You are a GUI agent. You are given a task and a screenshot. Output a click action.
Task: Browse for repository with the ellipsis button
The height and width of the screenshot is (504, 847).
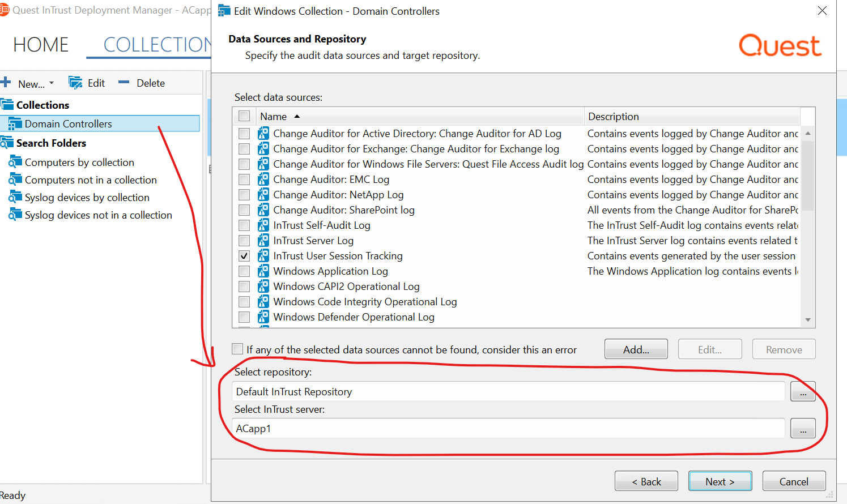803,391
